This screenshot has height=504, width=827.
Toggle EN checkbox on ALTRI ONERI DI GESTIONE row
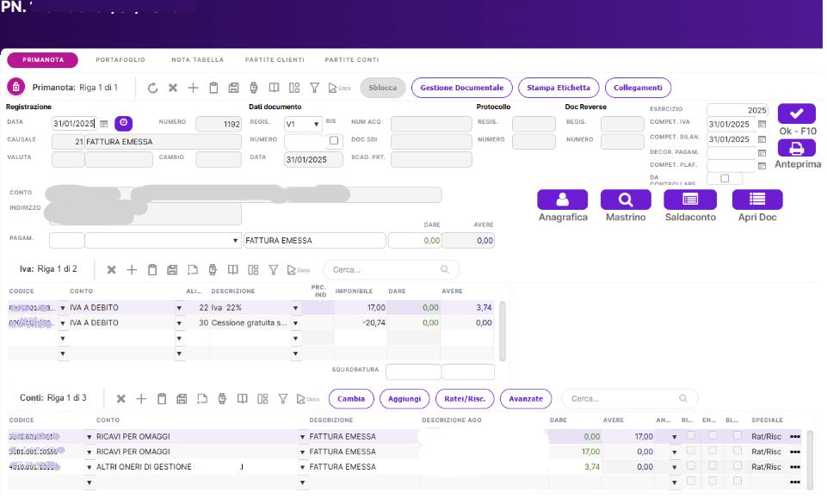pos(713,465)
